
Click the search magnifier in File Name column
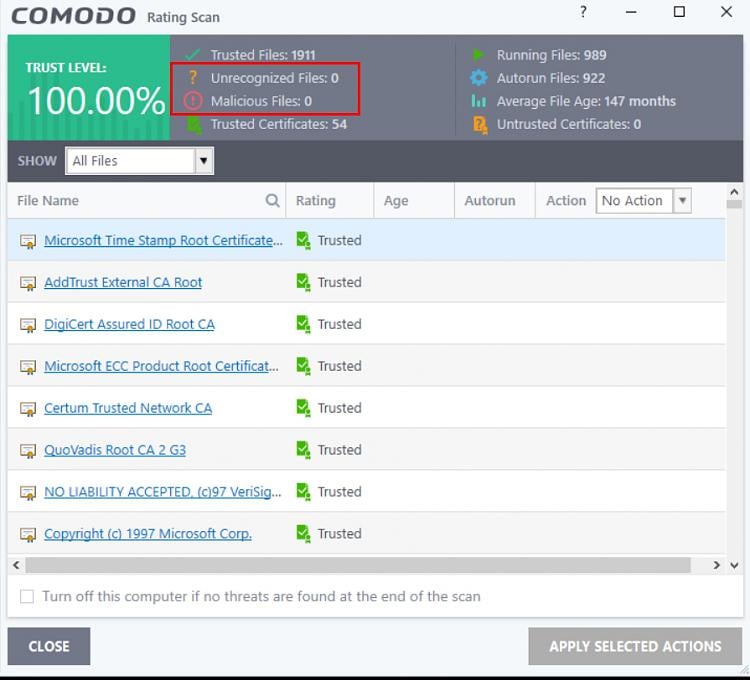tap(272, 200)
